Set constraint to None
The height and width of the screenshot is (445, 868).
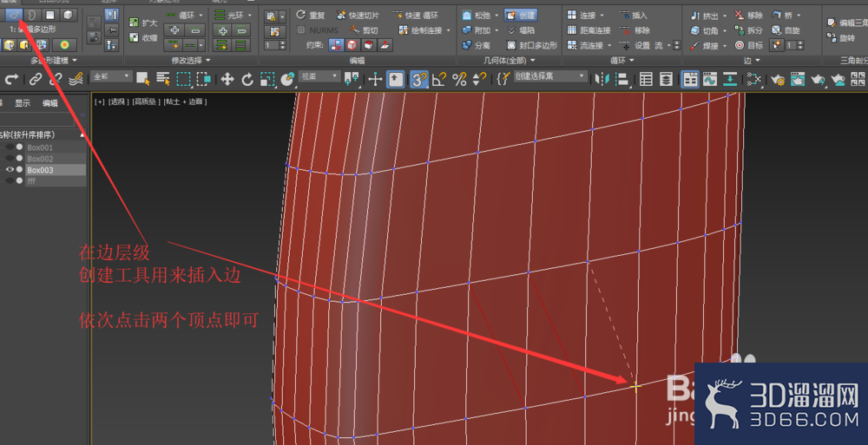(x=336, y=45)
